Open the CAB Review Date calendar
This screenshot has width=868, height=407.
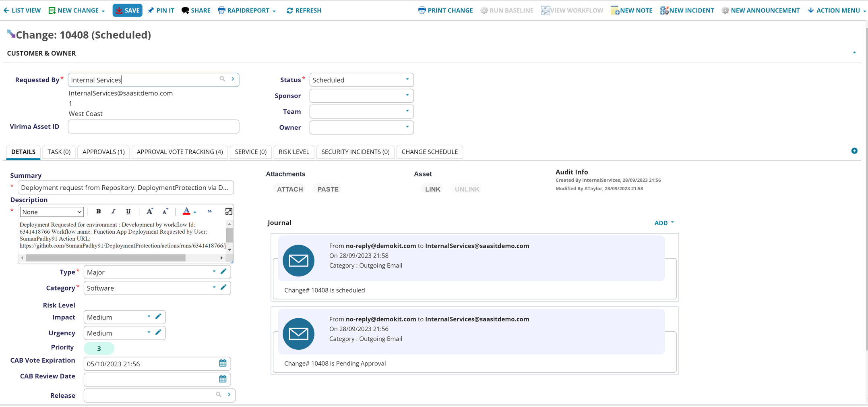tap(223, 379)
